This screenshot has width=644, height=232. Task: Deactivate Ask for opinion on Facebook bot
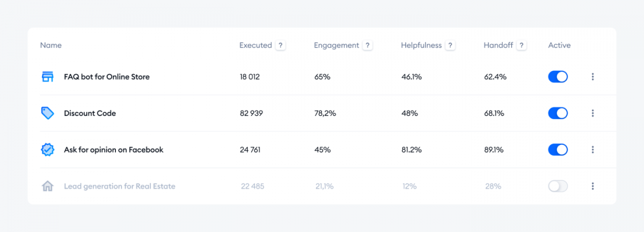click(x=558, y=150)
